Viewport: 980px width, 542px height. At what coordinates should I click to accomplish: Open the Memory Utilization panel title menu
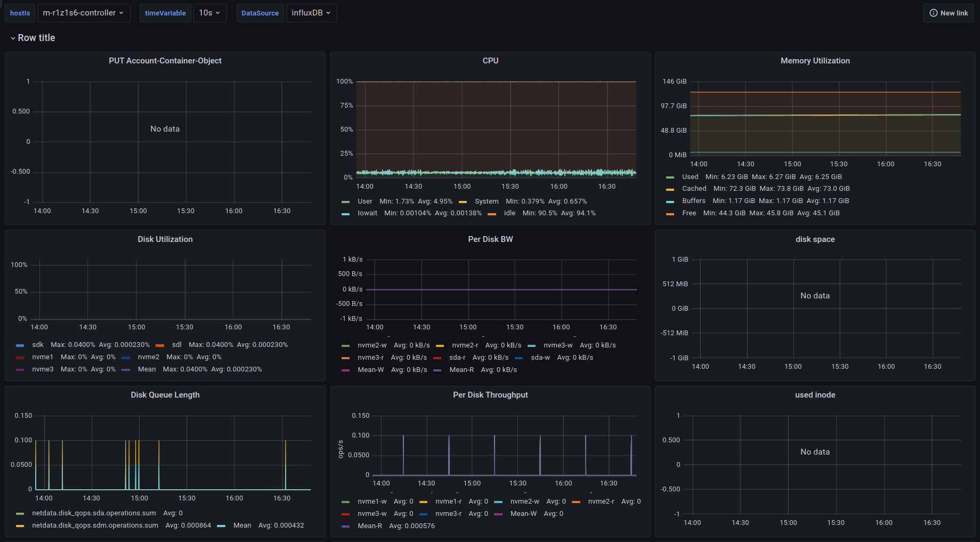click(815, 61)
